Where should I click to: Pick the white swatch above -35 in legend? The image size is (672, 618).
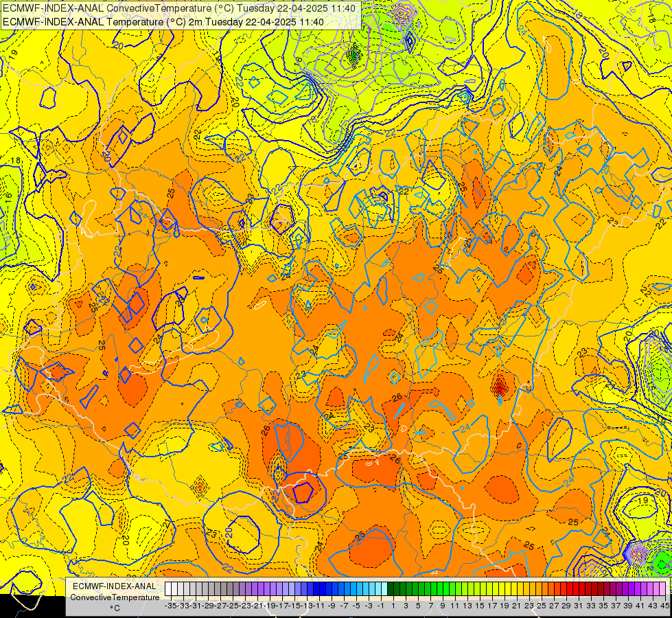(168, 588)
